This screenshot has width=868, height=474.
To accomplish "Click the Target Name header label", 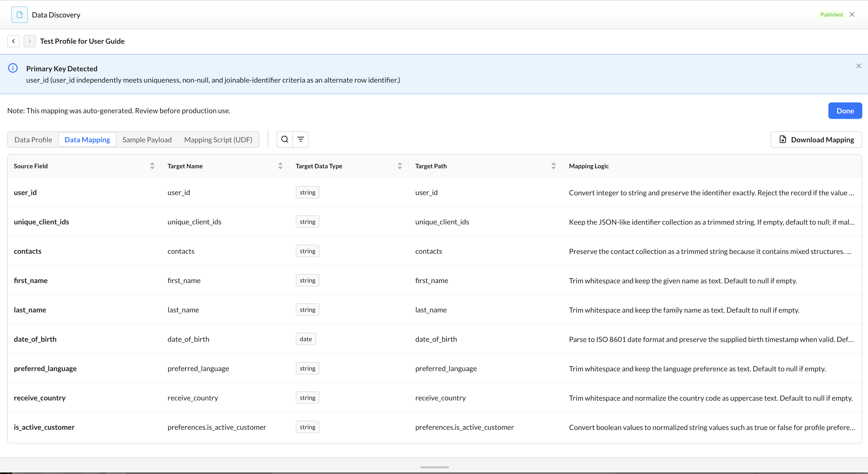I will (185, 166).
